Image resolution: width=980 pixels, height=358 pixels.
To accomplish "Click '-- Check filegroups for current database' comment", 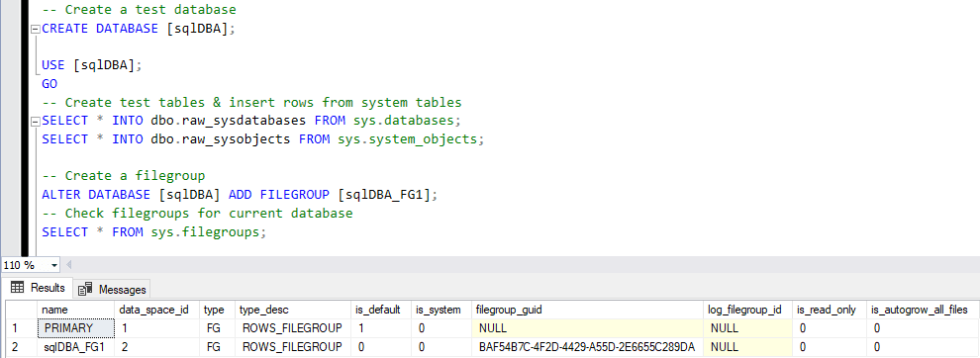I will coord(197,213).
